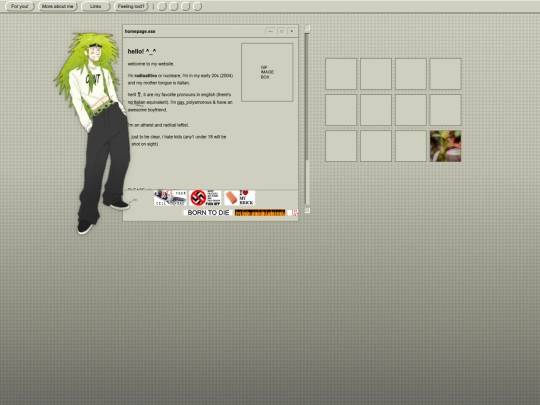Close the homepage.exe window

(292, 31)
